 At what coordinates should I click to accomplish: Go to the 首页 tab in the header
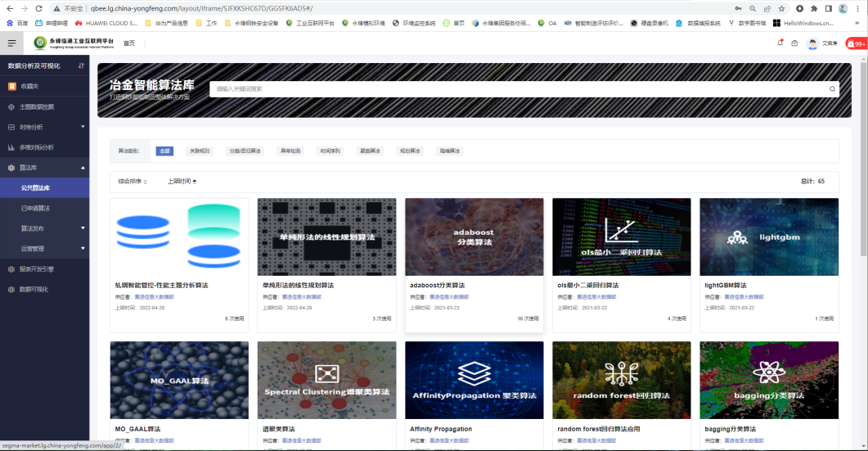(129, 43)
